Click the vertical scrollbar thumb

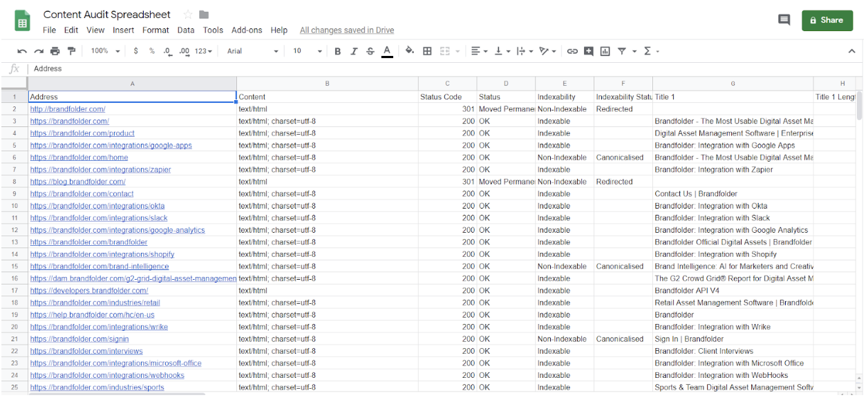point(860,106)
